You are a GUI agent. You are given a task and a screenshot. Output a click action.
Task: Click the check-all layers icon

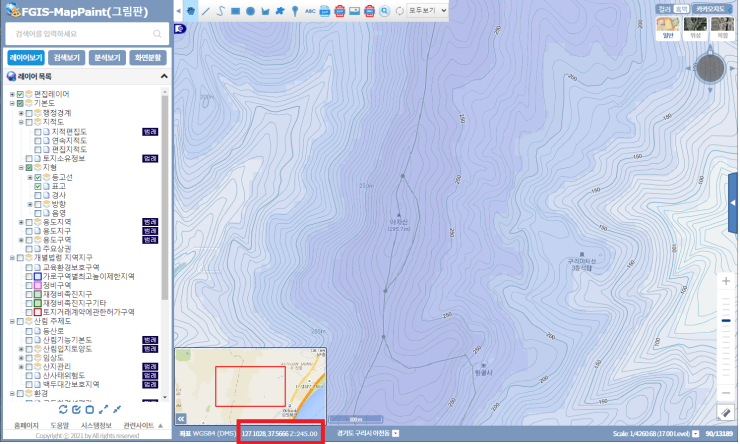tap(76, 409)
